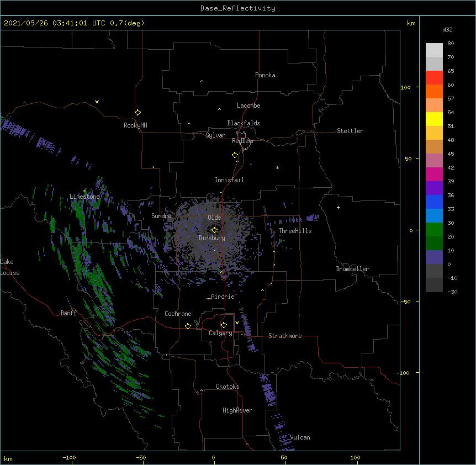The width and height of the screenshot is (476, 465).
Task: Click the purple echo streak west of Strathmore
Action: (x=248, y=332)
